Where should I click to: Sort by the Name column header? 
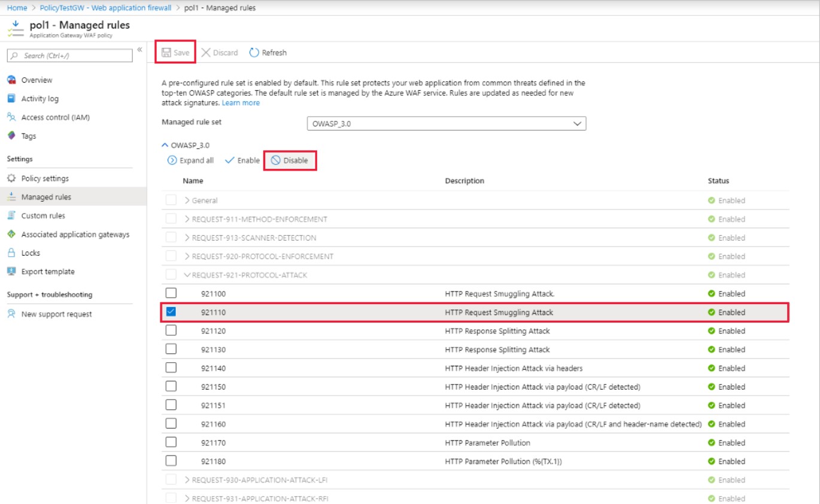(193, 181)
